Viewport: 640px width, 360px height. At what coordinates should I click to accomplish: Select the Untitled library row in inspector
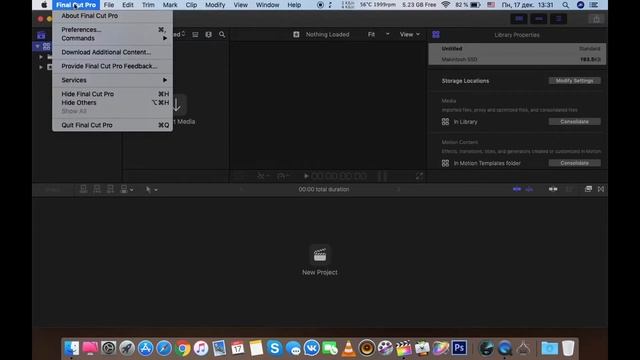pos(517,54)
